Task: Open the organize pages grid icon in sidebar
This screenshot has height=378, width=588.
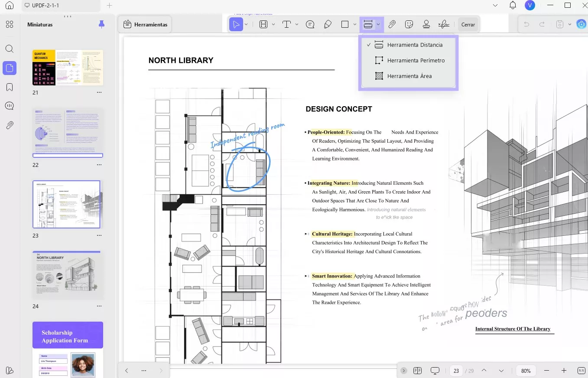Action: 10,25
